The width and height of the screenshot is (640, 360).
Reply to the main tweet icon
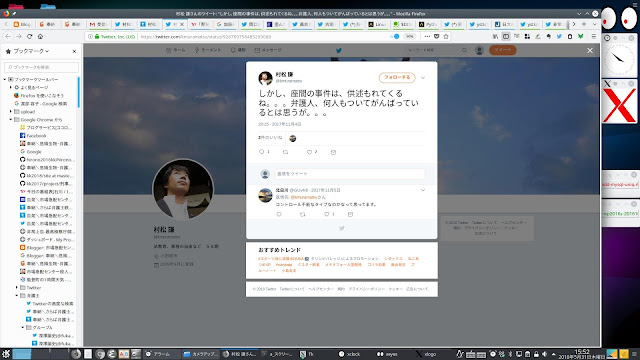(x=262, y=152)
